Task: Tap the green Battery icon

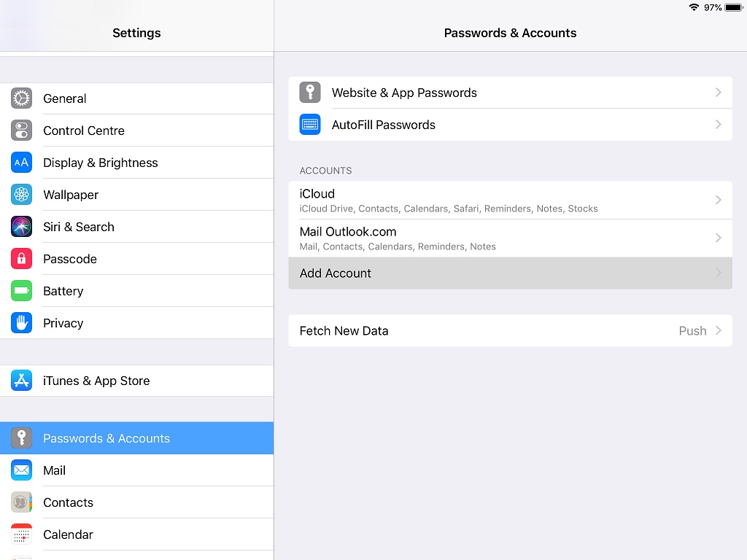Action: [x=21, y=291]
